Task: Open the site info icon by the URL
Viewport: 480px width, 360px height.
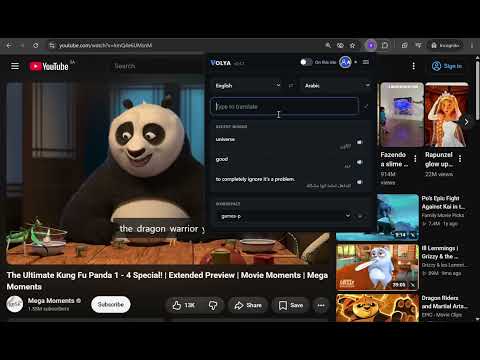Action: (x=52, y=45)
